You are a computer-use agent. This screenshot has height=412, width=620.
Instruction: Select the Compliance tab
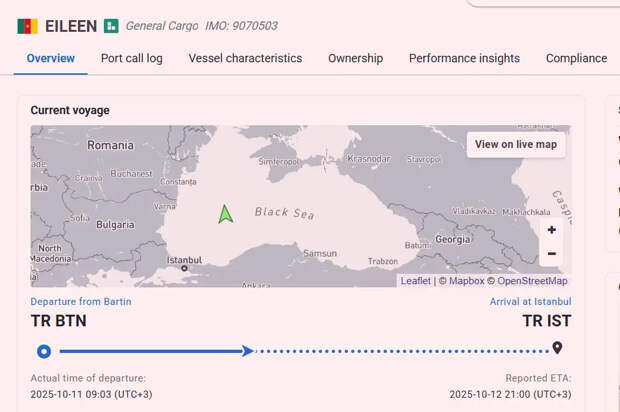click(576, 58)
